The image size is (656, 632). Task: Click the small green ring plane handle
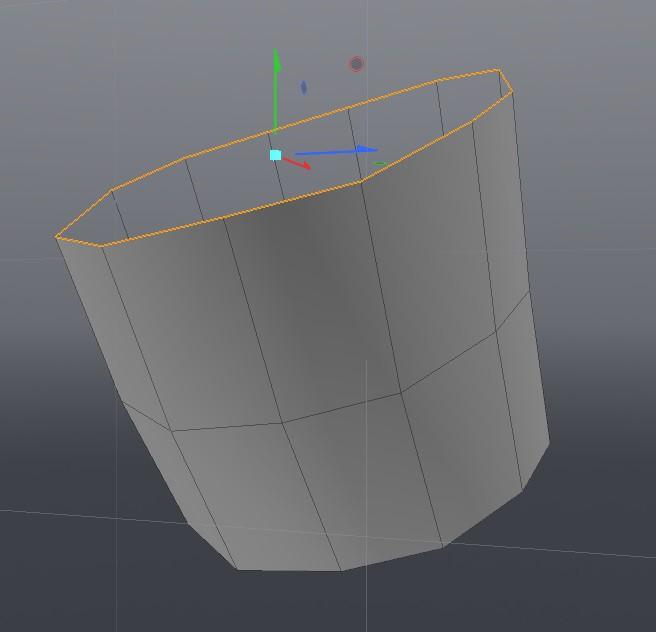coord(379,164)
